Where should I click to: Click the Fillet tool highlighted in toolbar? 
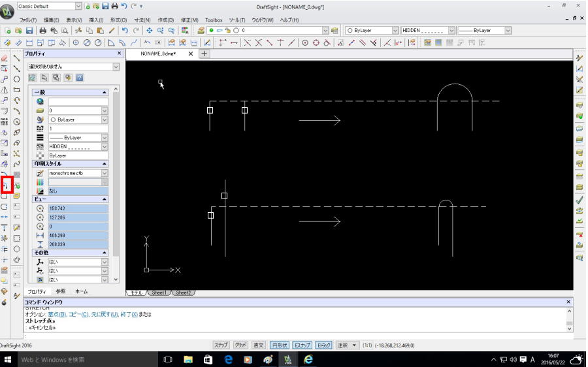click(7, 185)
